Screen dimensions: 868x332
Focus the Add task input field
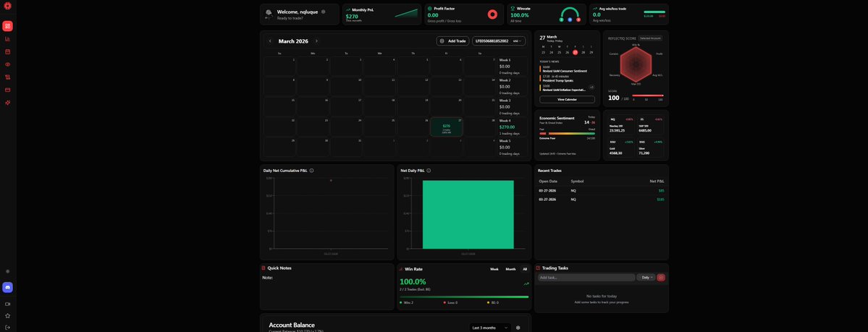coord(586,277)
